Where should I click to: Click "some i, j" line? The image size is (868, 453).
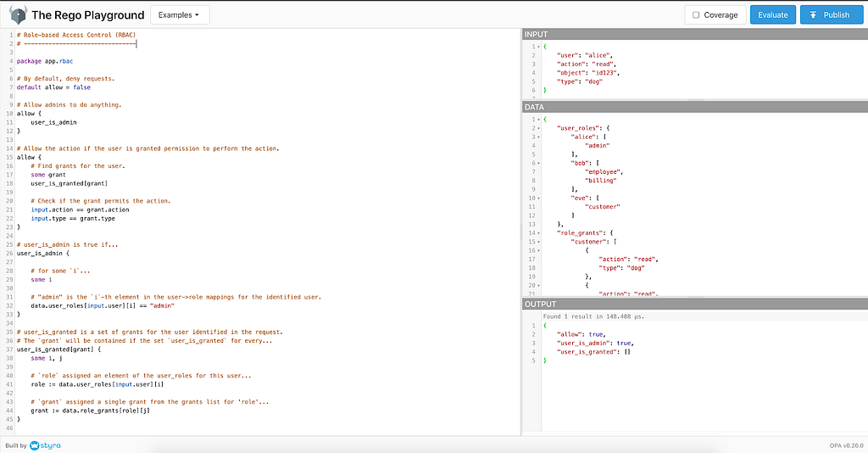(47, 358)
